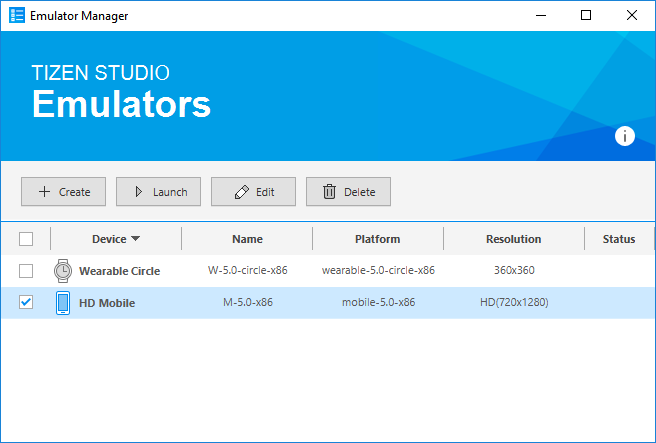Viewport: 656px width, 443px height.
Task: Select the mobile-5.0-x86 platform cell
Action: click(377, 303)
